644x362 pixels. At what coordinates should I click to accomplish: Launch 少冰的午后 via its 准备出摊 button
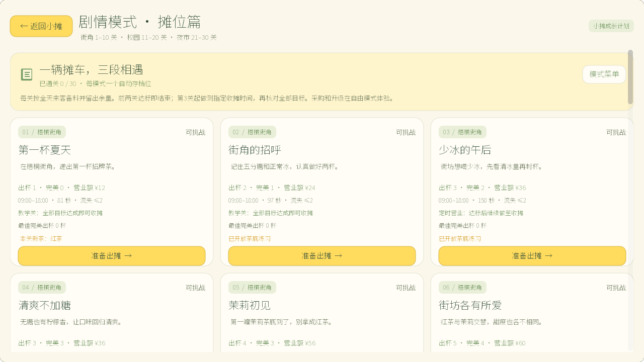pos(532,256)
